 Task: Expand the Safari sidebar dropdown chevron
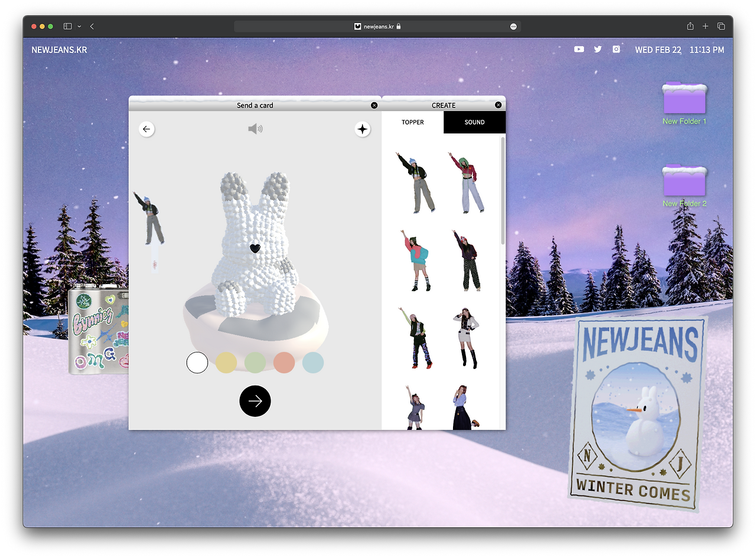[x=79, y=27]
